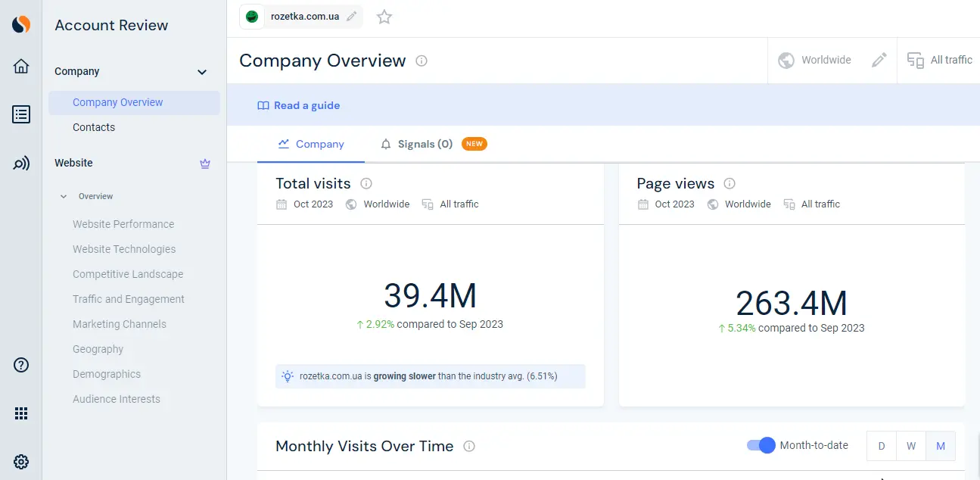This screenshot has height=480, width=980.
Task: Click the Similarweb logo icon
Action: pos(21,24)
